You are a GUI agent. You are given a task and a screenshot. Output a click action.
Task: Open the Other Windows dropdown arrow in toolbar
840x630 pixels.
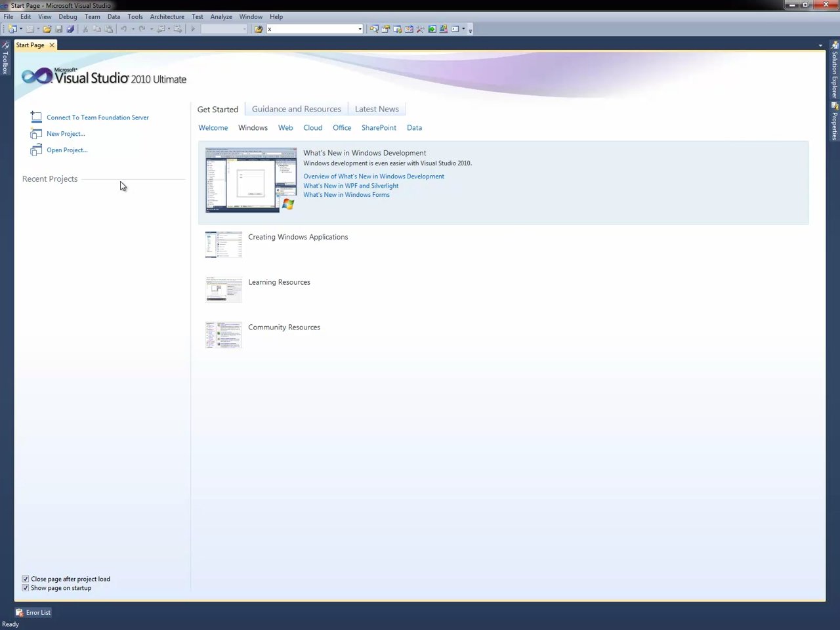click(463, 29)
